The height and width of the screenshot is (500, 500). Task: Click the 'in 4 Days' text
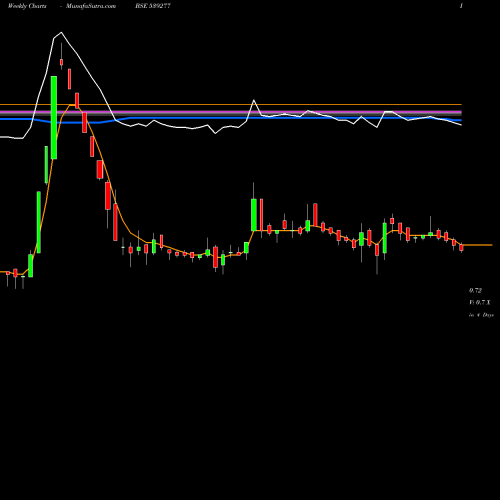coord(481,315)
